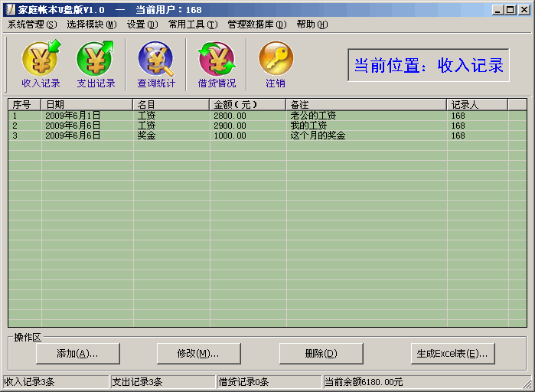Click the 修改(M)... button
The width and height of the screenshot is (535, 392).
click(198, 354)
